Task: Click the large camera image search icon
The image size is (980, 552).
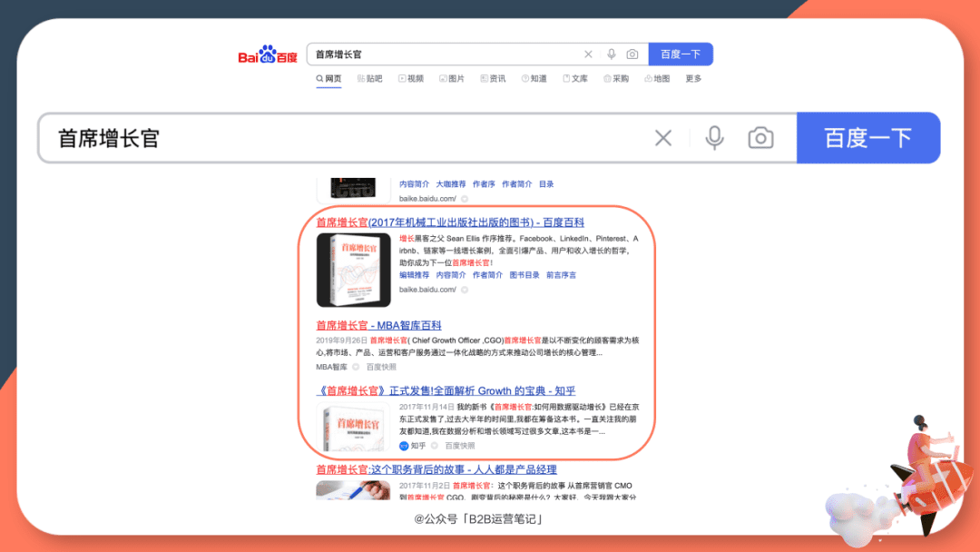Action: coord(760,138)
